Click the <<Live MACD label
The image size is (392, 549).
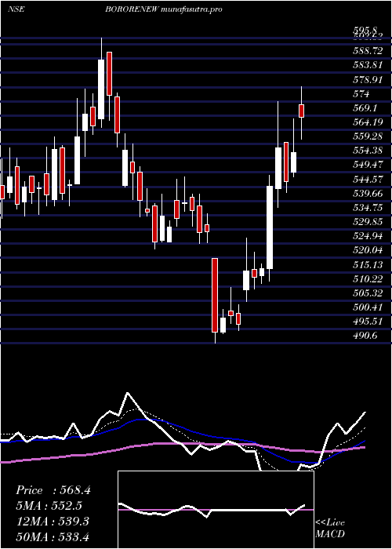point(330,529)
